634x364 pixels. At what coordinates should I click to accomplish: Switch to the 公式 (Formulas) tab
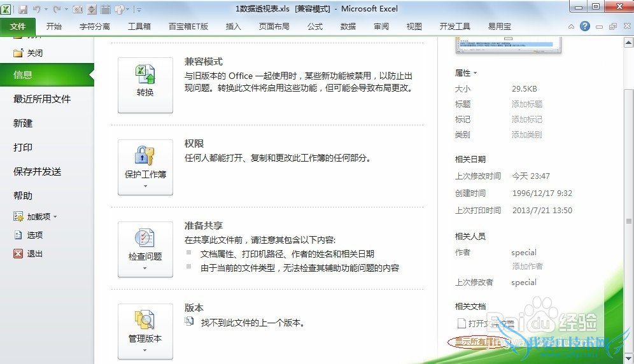(x=315, y=27)
